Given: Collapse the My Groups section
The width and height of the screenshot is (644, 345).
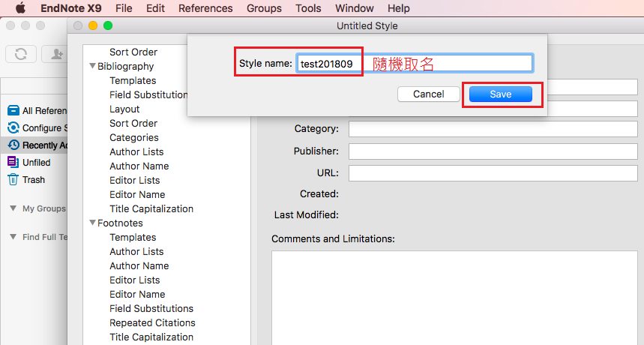Looking at the screenshot, I should (13, 208).
